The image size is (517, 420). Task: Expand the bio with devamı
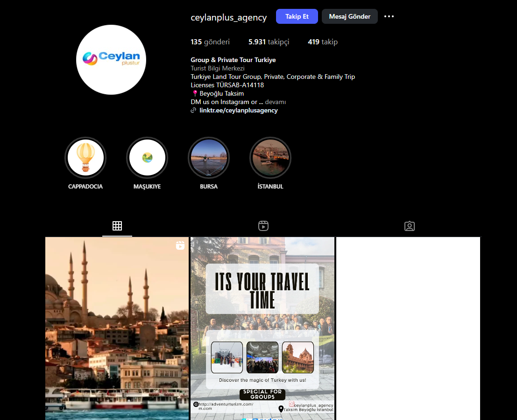(x=276, y=102)
